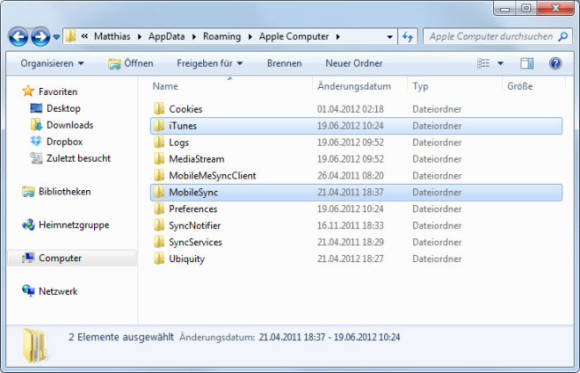
Task: Click the iTunes folder name
Action: (x=183, y=126)
